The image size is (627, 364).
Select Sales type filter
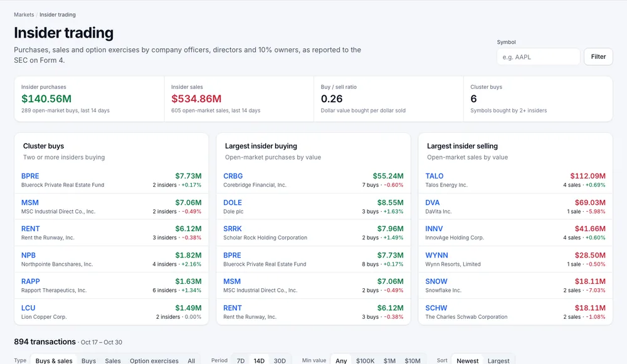click(113, 360)
